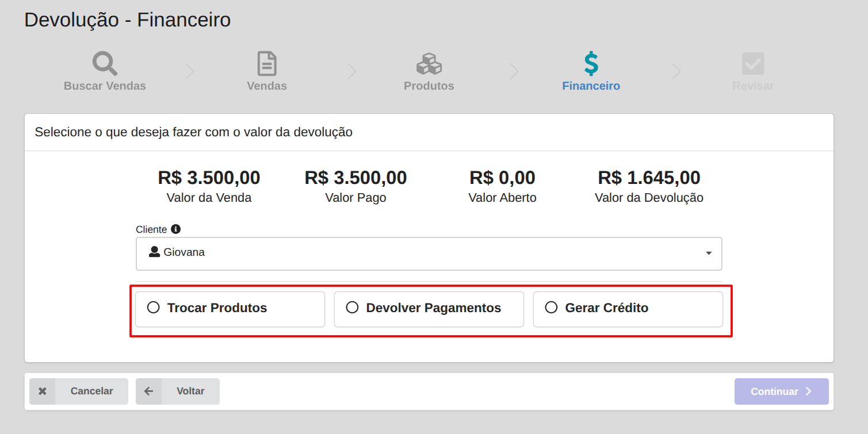This screenshot has width=868, height=434.
Task: Open the Cliente dropdown arrow
Action: (709, 253)
